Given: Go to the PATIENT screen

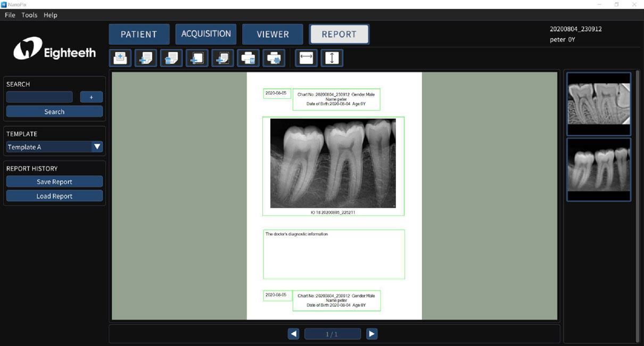Looking at the screenshot, I should tap(139, 34).
